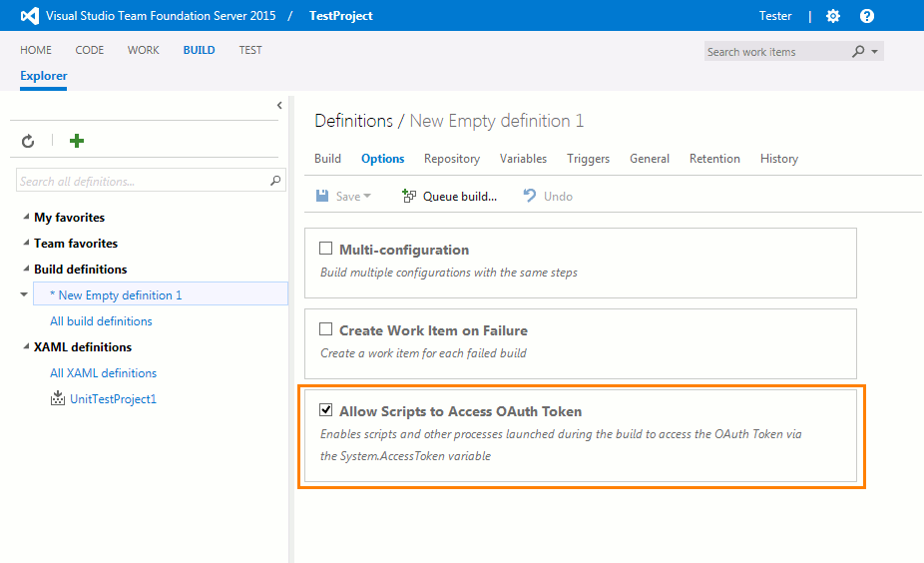Open the Save dropdown arrow
Image resolution: width=924 pixels, height=563 pixels.
(x=367, y=197)
